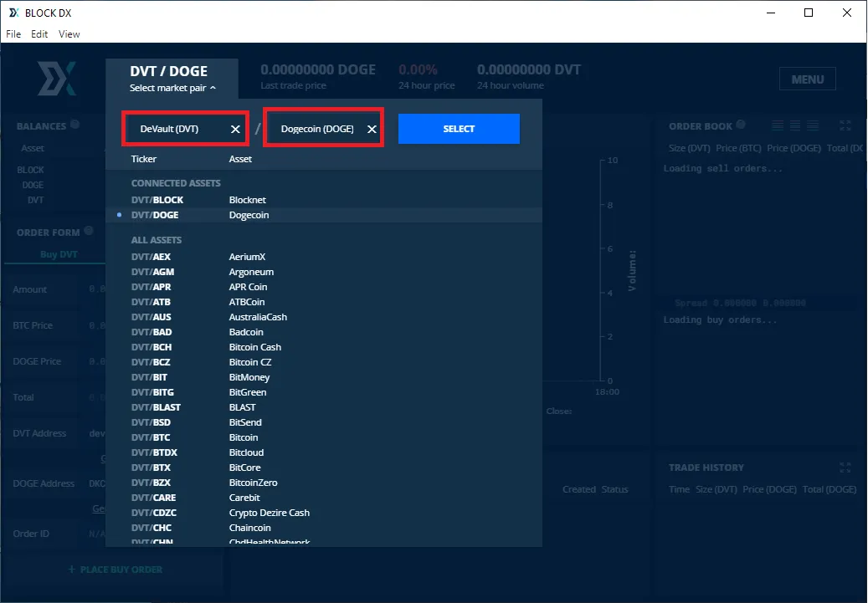Choose the DVT/BCZ Bitcoin CZ pair
Viewport: 868px width, 603px height.
coord(324,362)
